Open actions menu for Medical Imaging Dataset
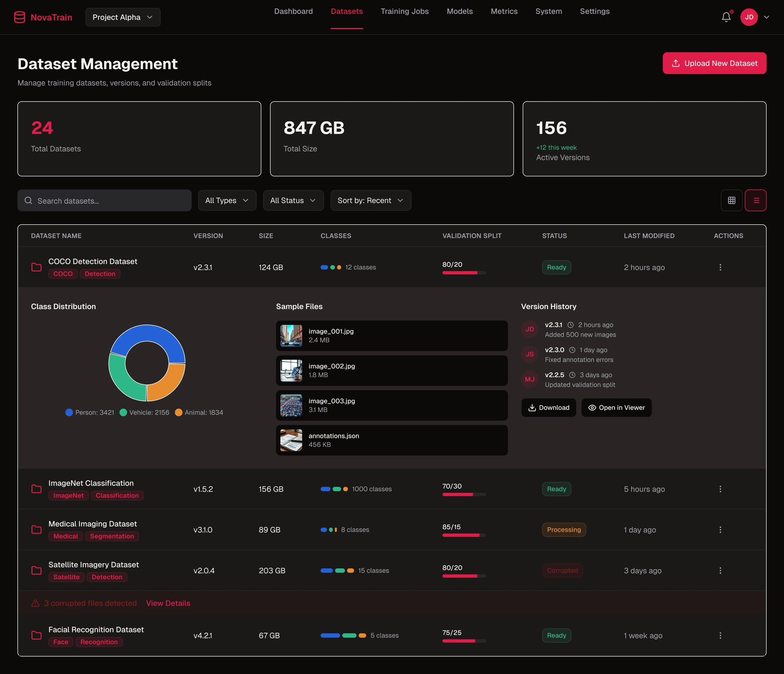This screenshot has height=674, width=784. pyautogui.click(x=720, y=530)
